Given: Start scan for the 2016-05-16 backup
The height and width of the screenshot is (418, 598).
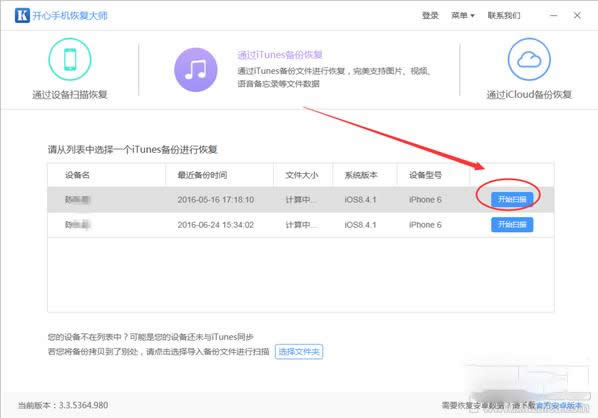Looking at the screenshot, I should (512, 199).
